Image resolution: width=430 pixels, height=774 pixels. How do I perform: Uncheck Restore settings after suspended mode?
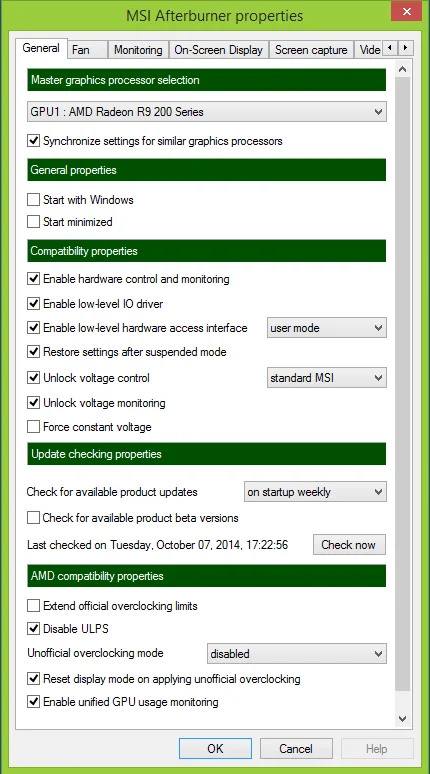[x=34, y=352]
